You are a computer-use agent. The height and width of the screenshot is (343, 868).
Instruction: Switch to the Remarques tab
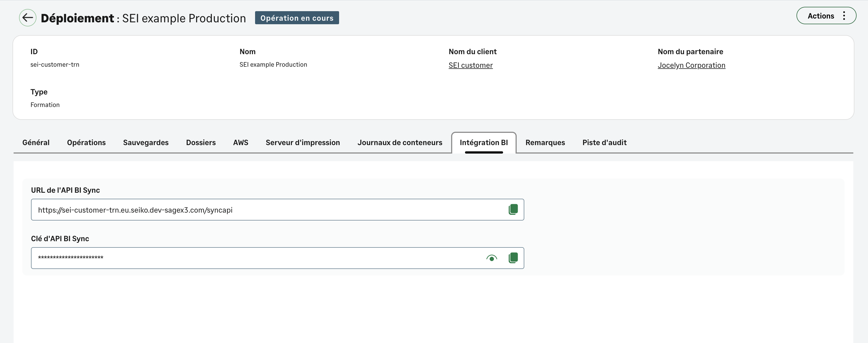(x=545, y=142)
